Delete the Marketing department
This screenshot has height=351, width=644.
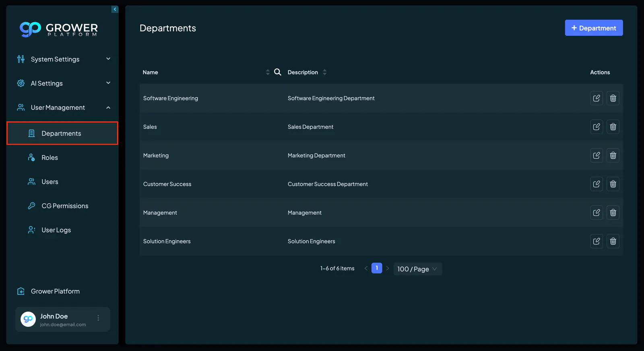pyautogui.click(x=613, y=155)
